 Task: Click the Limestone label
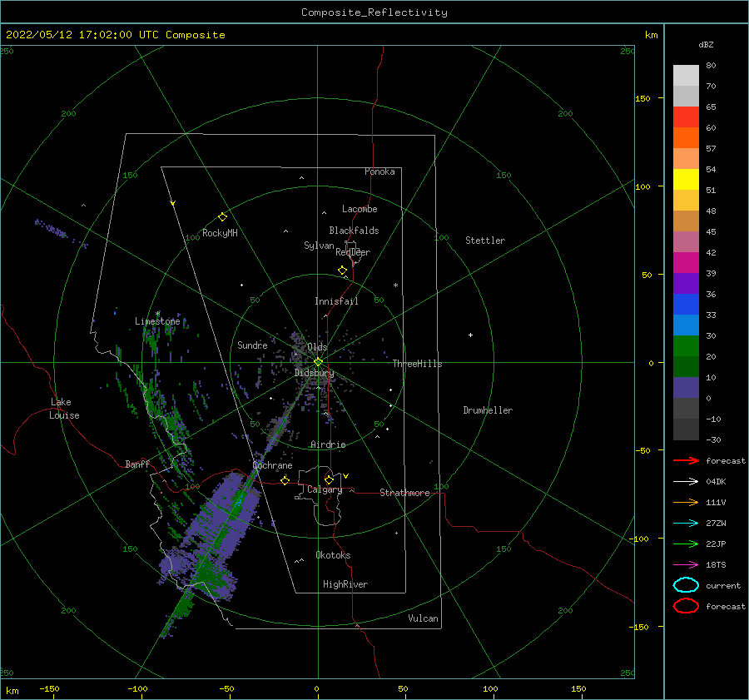point(157,321)
